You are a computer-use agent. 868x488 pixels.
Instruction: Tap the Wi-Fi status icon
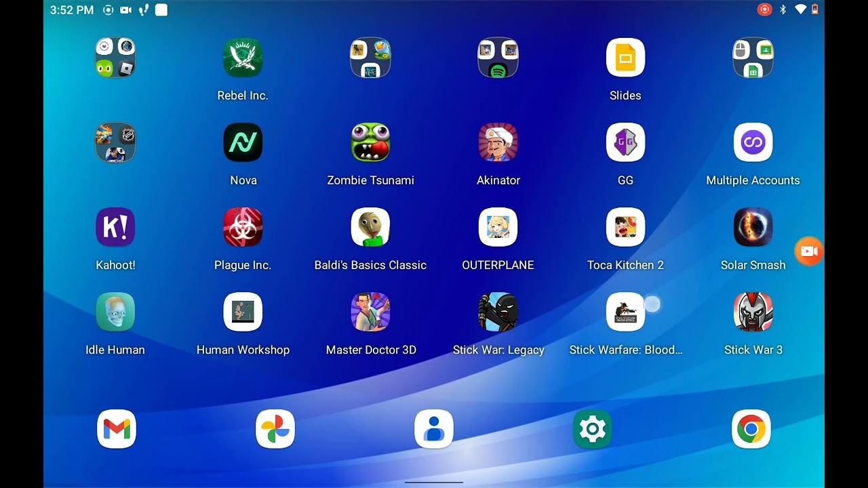[x=801, y=9]
